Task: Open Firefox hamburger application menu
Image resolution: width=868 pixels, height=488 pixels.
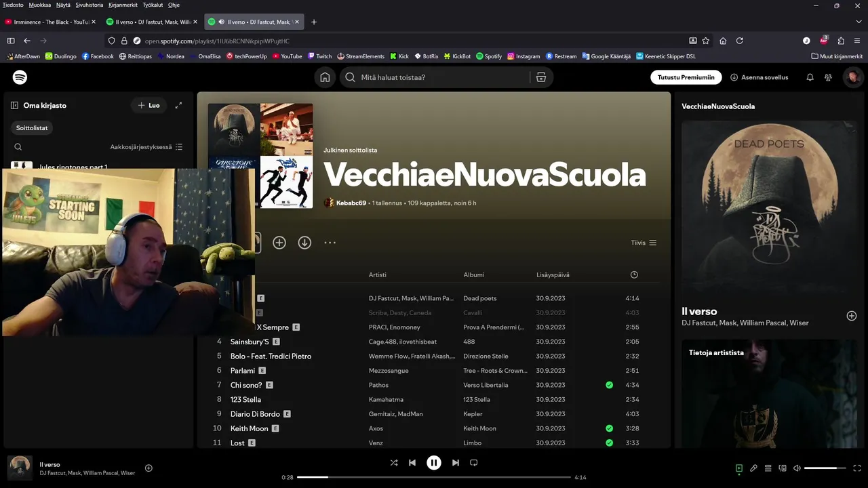Action: tap(857, 41)
